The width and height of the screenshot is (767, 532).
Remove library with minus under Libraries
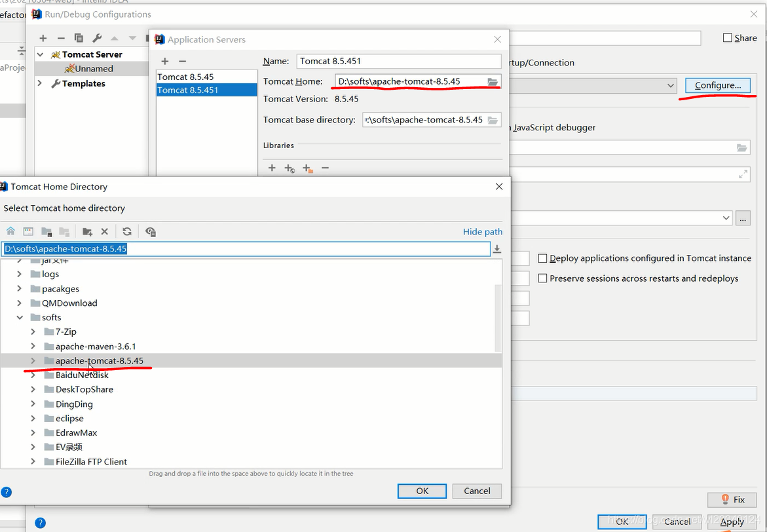coord(326,168)
